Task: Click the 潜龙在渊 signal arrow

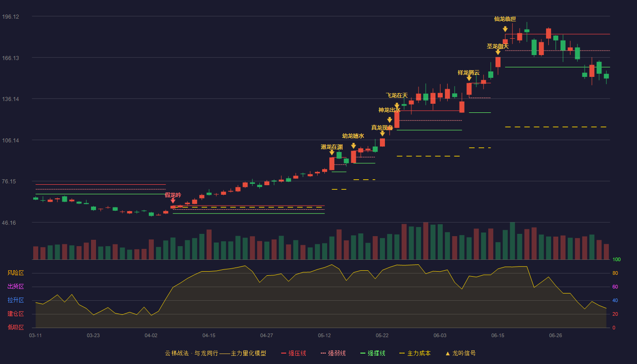Action: click(332, 152)
